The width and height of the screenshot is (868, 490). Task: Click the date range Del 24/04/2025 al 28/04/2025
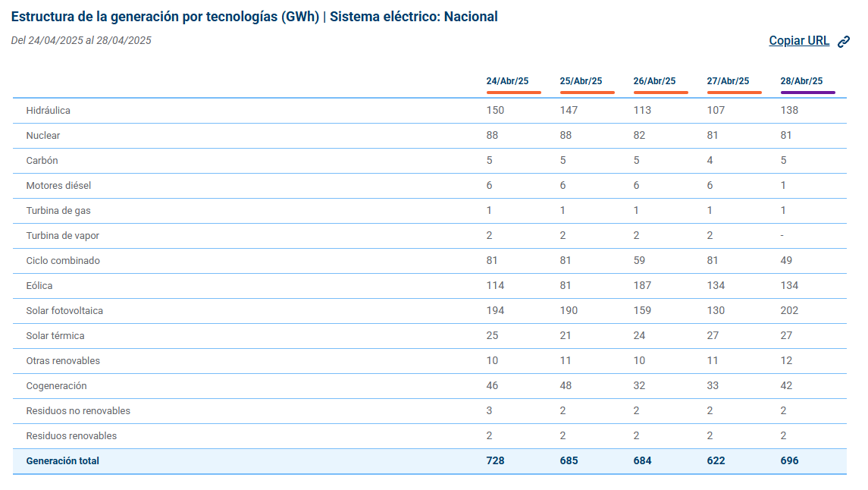81,40
